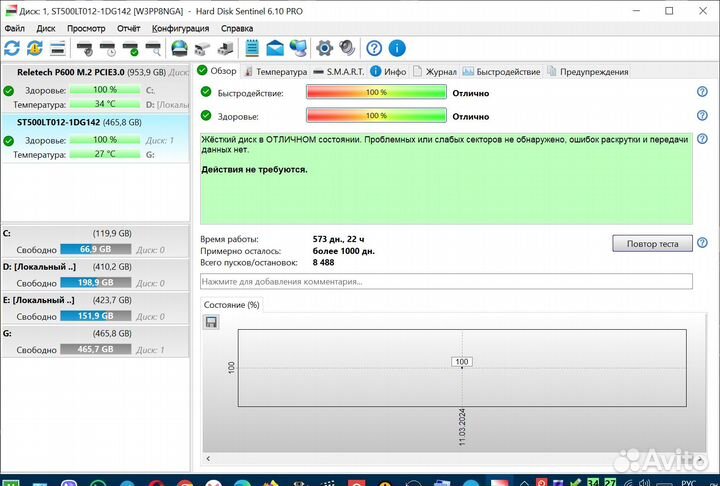This screenshot has width=720, height=486.
Task: Switch to the Журнал tab
Action: 435,72
